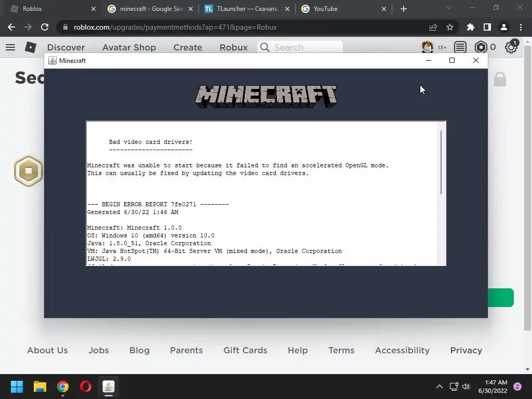Image resolution: width=532 pixels, height=399 pixels.
Task: Maximize the Minecraft window
Action: 452,60
